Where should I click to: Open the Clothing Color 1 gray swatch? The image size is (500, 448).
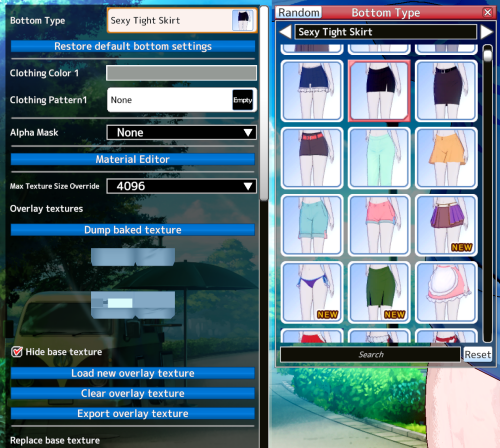tap(181, 73)
